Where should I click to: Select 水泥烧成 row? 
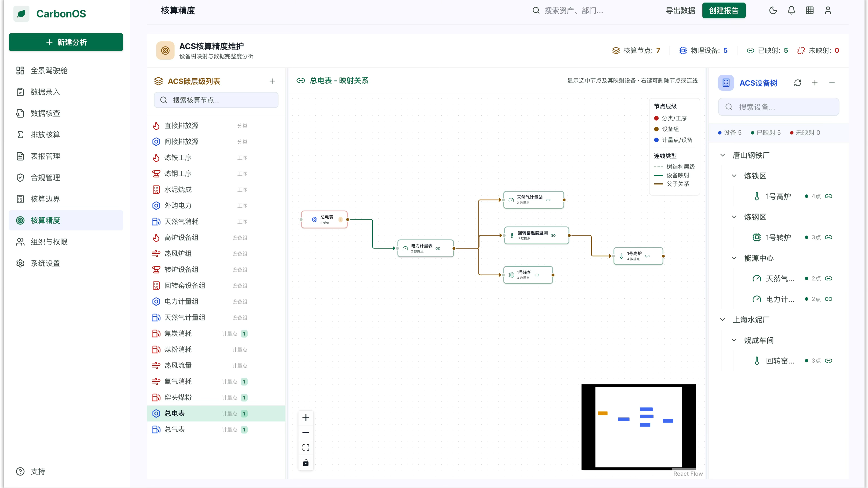(216, 190)
